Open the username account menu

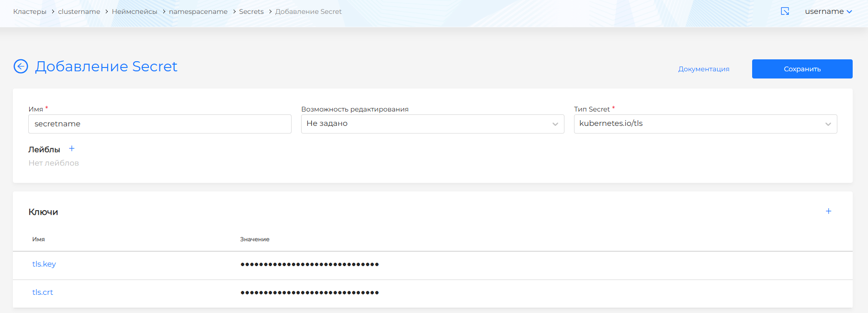828,11
